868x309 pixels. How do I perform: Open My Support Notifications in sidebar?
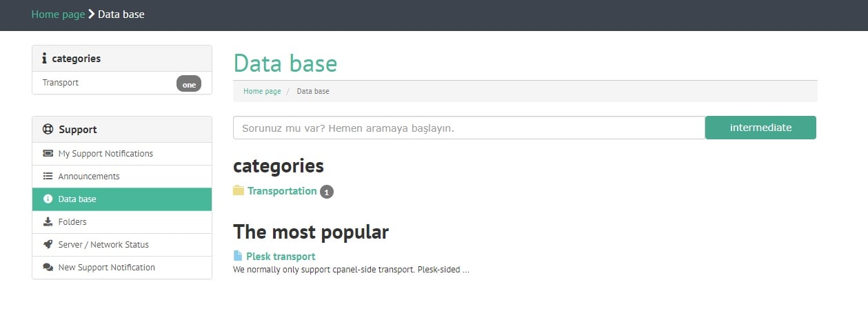coord(122,153)
